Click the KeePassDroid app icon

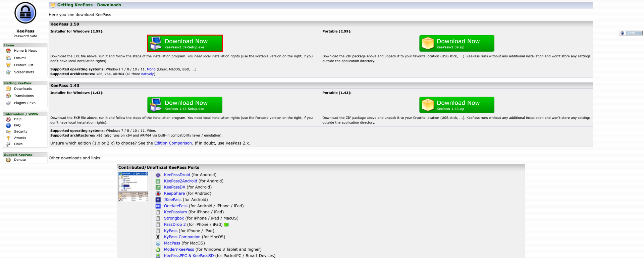click(158, 175)
